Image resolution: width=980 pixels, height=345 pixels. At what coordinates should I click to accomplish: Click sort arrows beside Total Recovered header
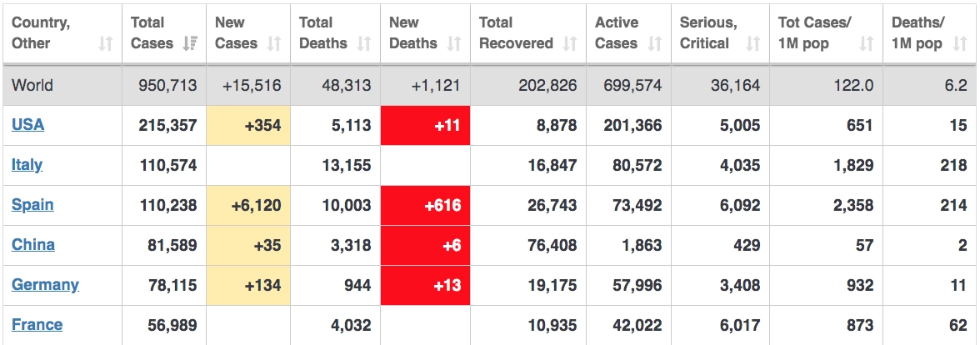click(570, 43)
